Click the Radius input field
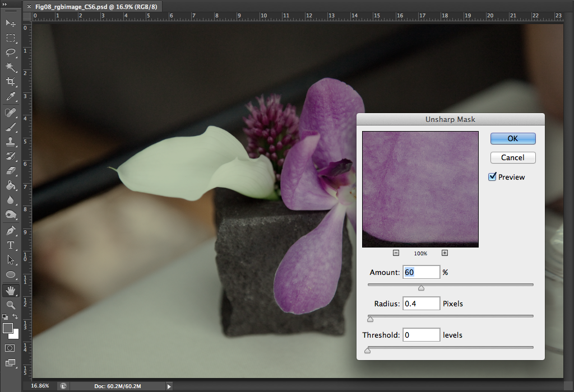 coord(421,304)
